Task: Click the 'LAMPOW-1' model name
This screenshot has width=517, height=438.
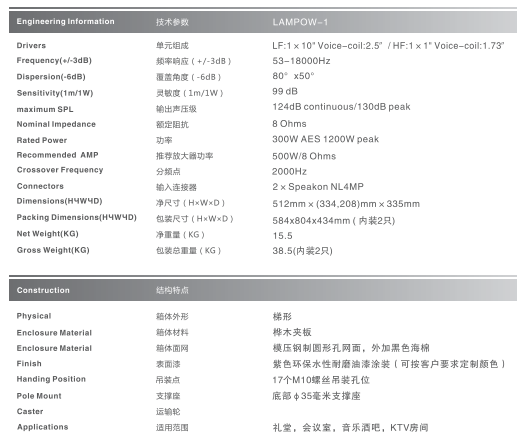Action: (x=300, y=22)
